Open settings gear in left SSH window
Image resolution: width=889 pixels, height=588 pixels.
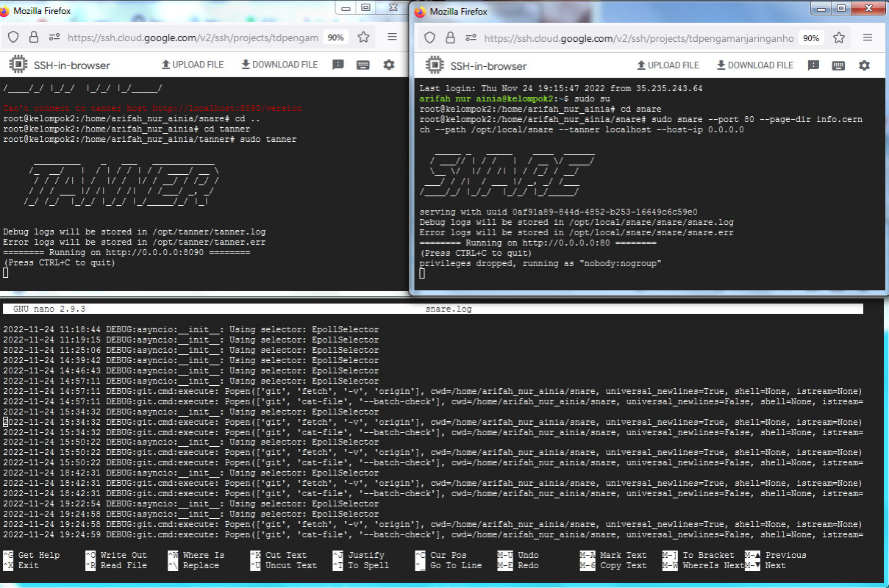click(389, 65)
